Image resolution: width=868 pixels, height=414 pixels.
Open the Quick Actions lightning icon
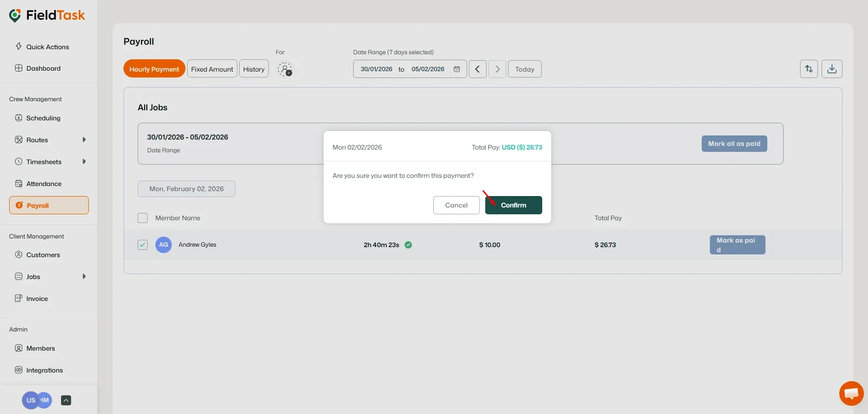pos(19,47)
